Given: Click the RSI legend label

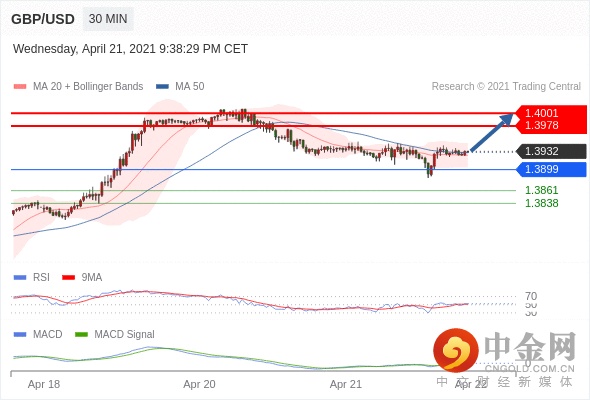Looking at the screenshot, I should click(41, 278).
